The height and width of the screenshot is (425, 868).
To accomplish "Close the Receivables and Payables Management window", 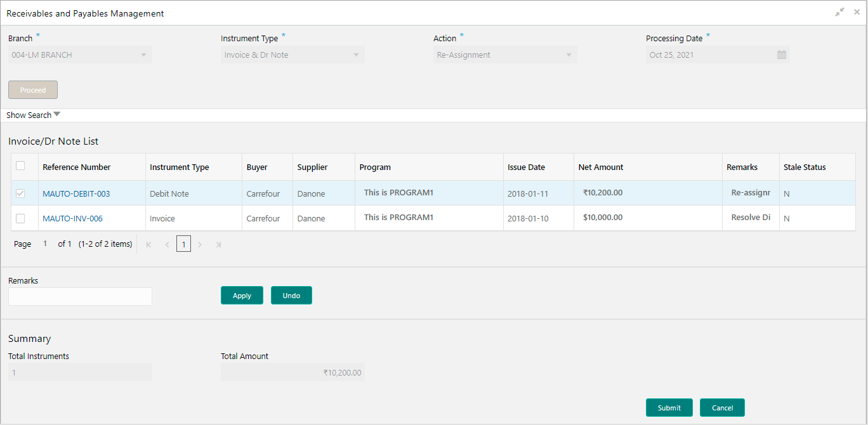I will pyautogui.click(x=857, y=12).
